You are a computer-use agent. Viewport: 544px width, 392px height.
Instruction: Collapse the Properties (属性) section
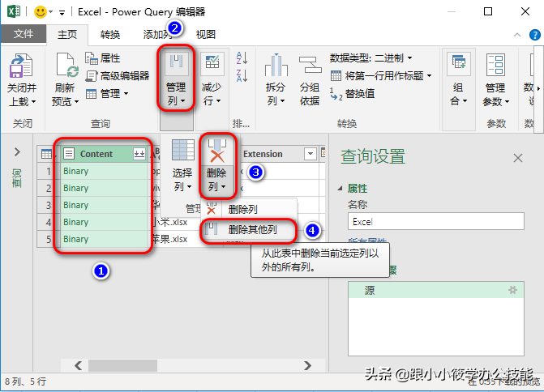coord(340,189)
